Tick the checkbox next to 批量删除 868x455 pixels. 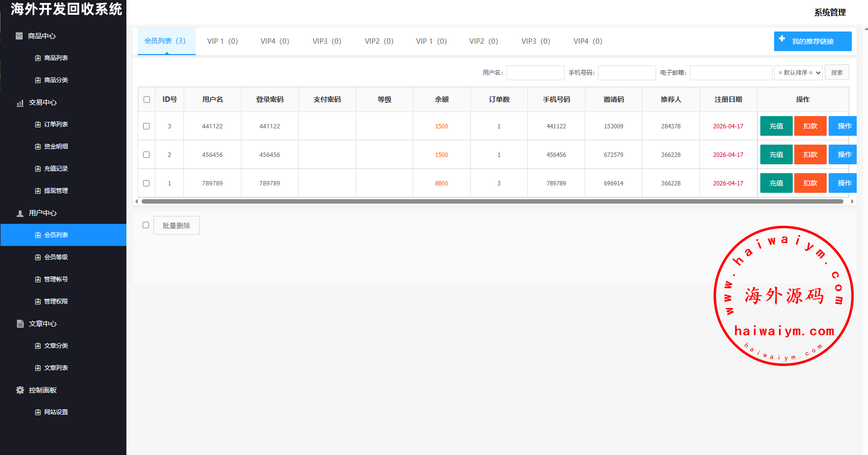coord(146,225)
